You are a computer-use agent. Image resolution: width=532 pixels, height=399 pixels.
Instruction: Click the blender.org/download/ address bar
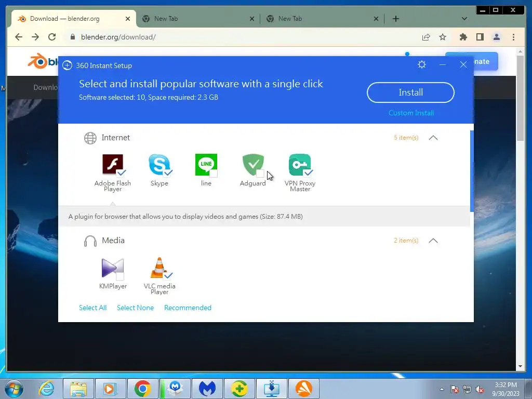237,37
